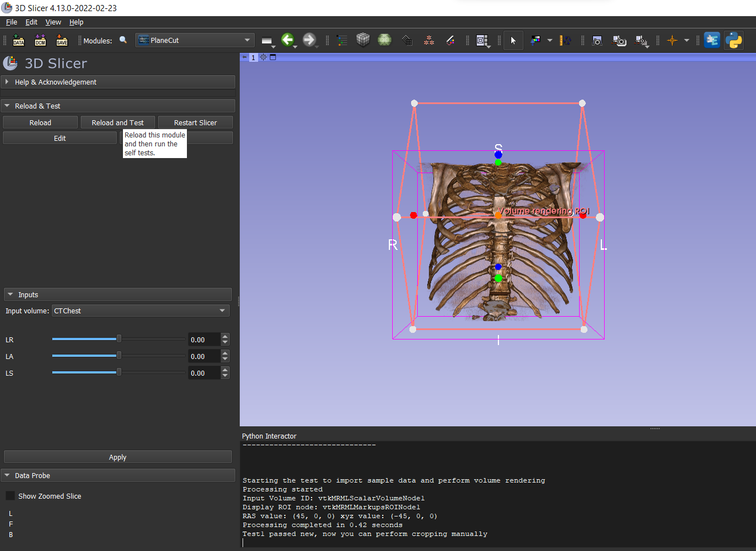756x551 pixels.
Task: Search modules with the magnifier icon
Action: click(x=123, y=40)
